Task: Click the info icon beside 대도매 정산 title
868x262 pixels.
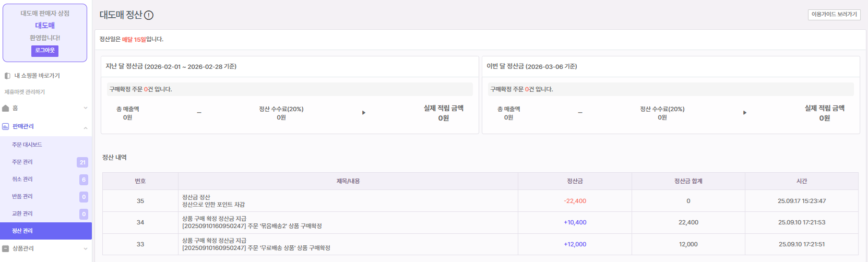Action: [149, 15]
